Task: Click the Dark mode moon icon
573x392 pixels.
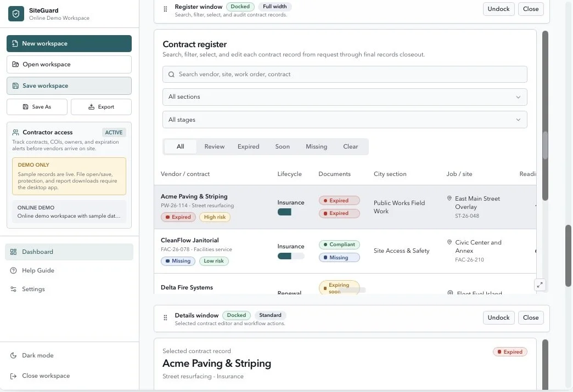Action: click(14, 355)
